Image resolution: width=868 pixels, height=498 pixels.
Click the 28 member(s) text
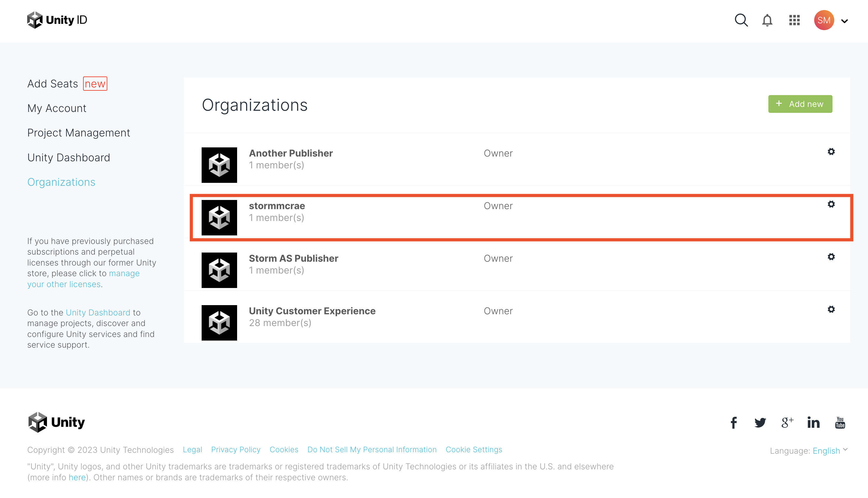click(280, 323)
